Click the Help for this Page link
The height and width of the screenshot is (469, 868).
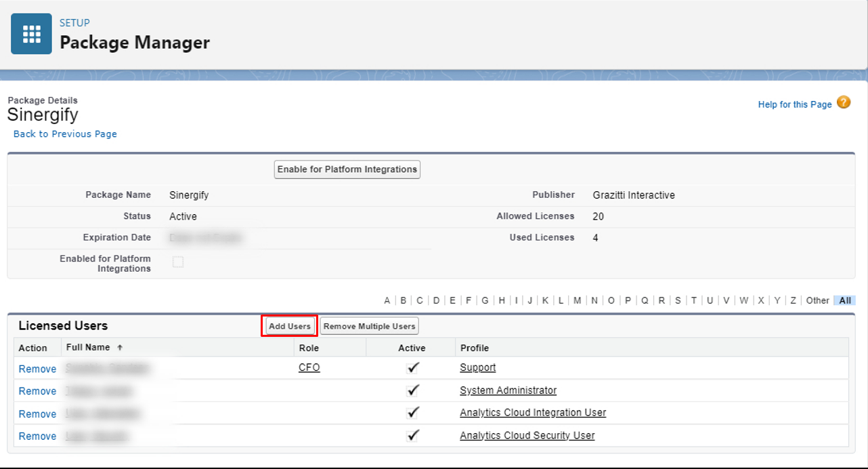(795, 104)
